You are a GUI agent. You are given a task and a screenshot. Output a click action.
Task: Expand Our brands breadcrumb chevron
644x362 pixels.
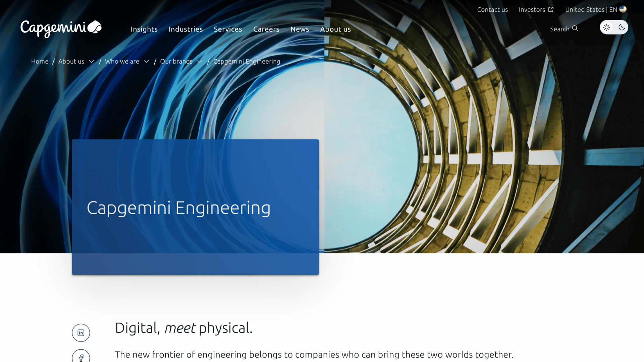200,62
